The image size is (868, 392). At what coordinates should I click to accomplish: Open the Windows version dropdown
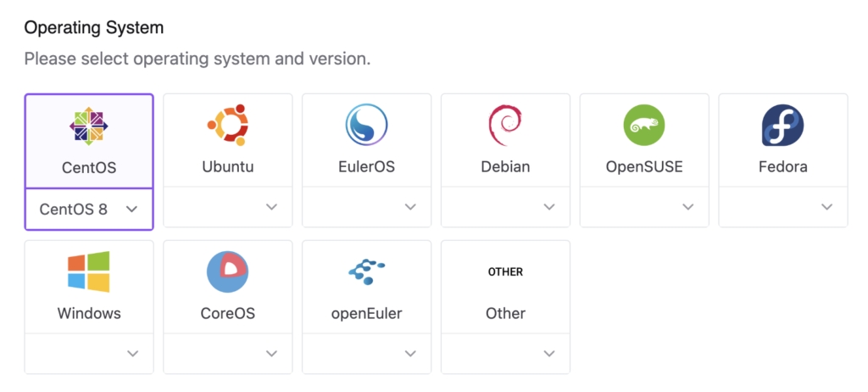pyautogui.click(x=89, y=354)
